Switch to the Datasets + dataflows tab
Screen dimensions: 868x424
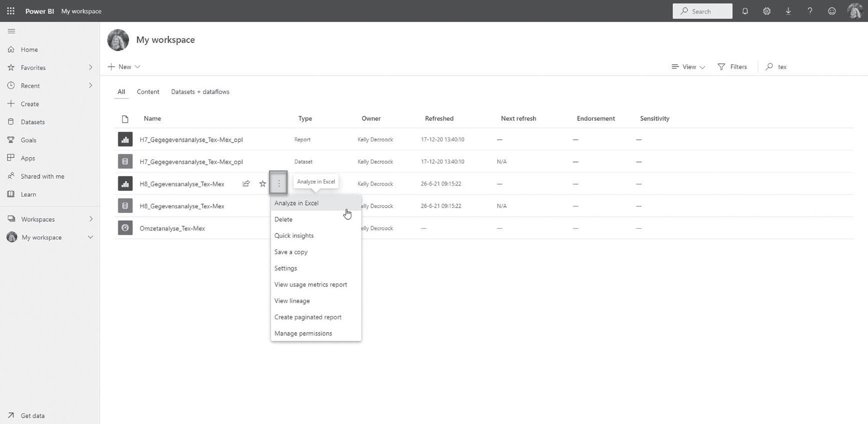tap(200, 92)
